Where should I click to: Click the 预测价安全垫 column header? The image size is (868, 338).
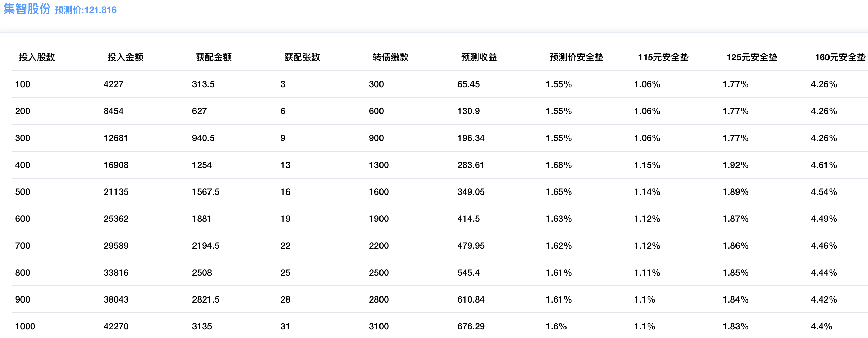[576, 57]
